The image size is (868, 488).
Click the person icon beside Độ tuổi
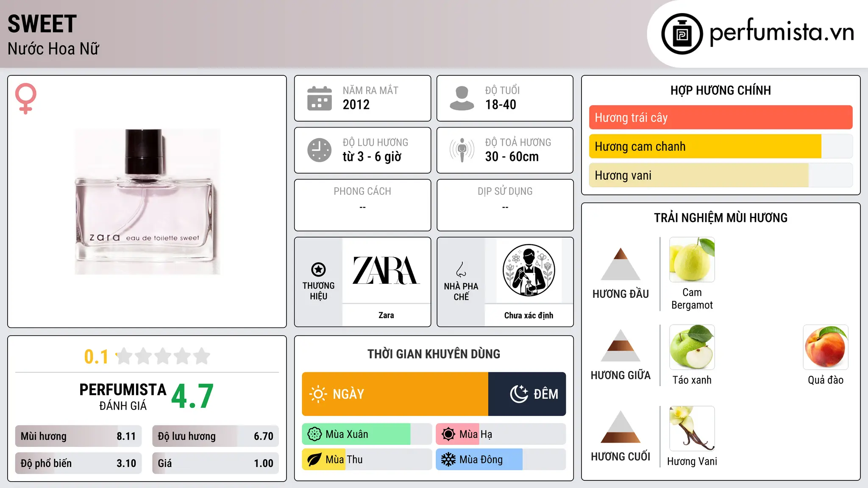point(462,98)
